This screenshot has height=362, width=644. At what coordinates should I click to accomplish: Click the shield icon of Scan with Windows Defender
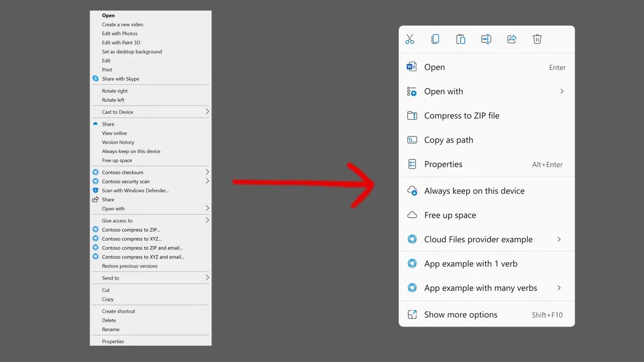click(96, 190)
